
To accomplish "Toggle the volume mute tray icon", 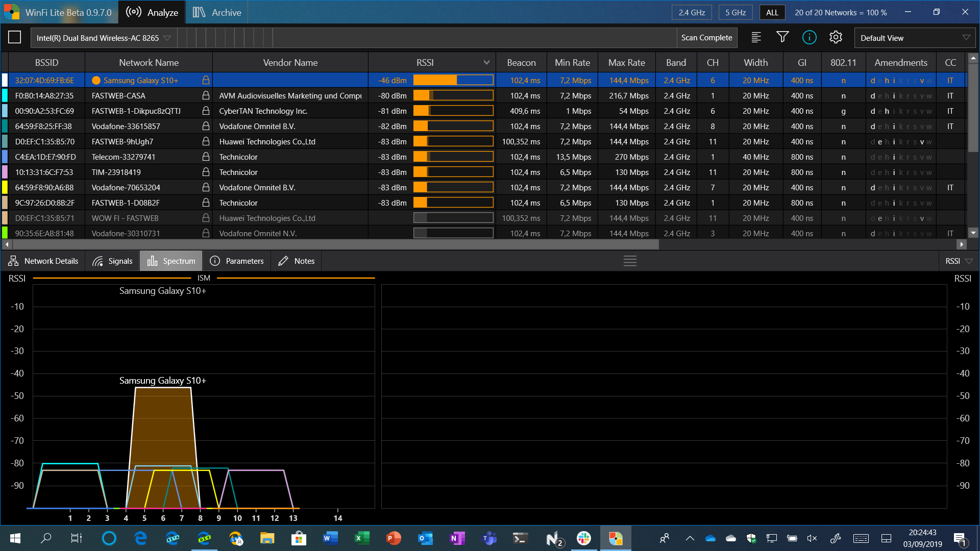I will (812, 538).
